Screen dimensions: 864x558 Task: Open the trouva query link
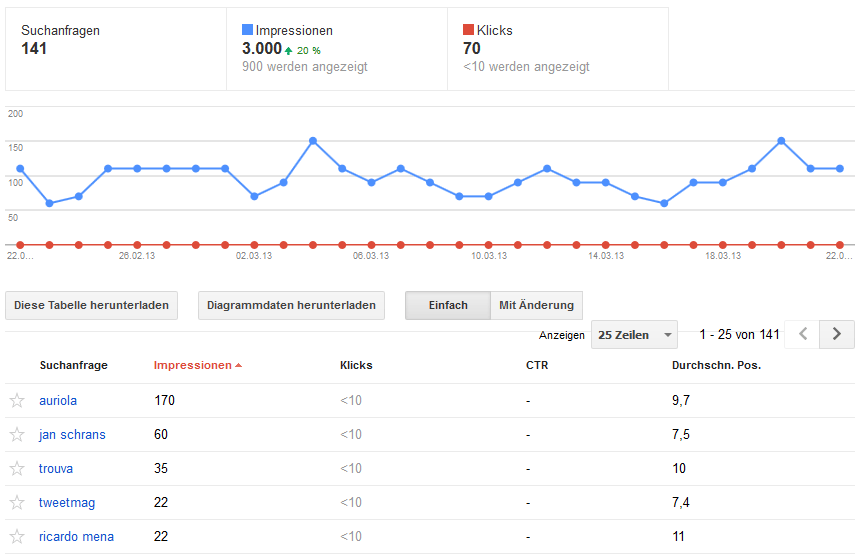56,469
